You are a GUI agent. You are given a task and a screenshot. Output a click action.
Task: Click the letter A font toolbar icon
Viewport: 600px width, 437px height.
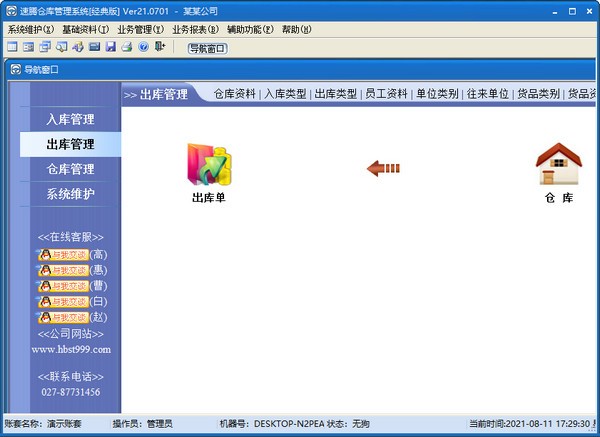click(78, 47)
